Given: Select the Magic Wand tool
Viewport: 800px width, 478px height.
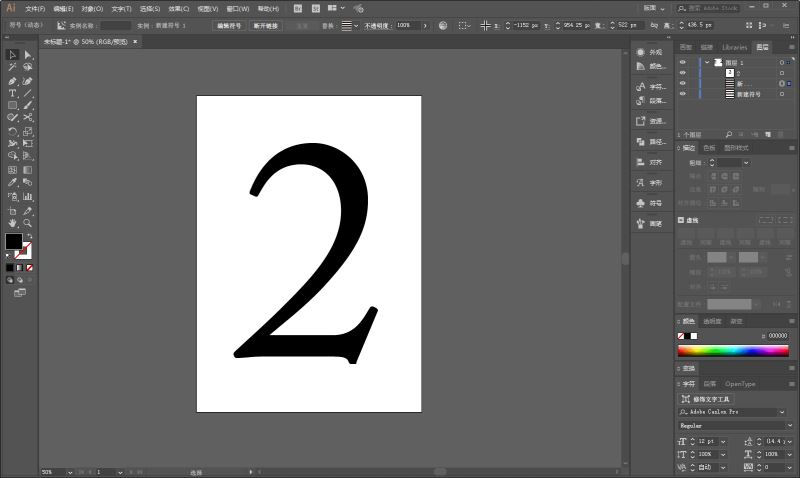Looking at the screenshot, I should click(13, 67).
